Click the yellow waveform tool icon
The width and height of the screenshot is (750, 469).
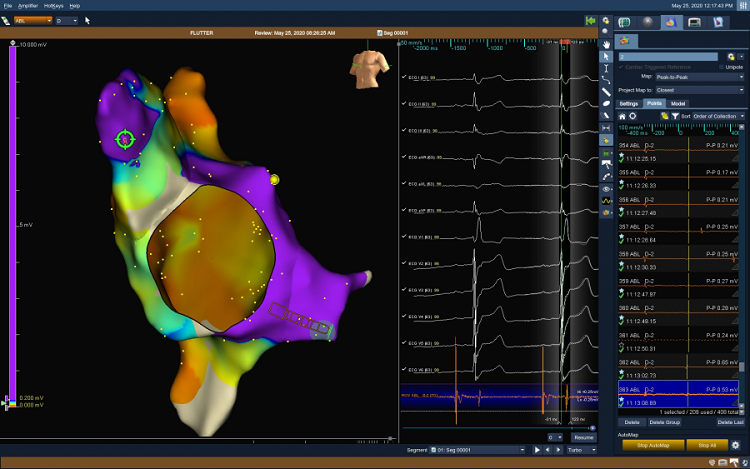pyautogui.click(x=607, y=199)
